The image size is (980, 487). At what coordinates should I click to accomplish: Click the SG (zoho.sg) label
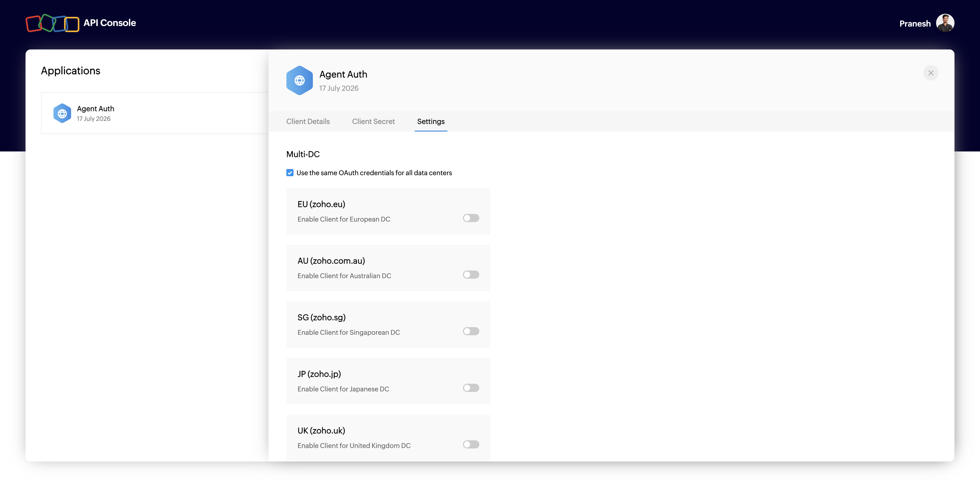click(x=322, y=317)
